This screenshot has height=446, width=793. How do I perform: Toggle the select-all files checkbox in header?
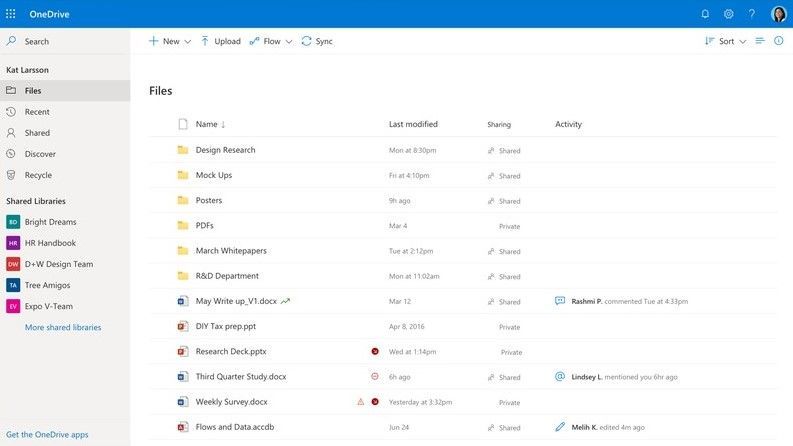183,124
